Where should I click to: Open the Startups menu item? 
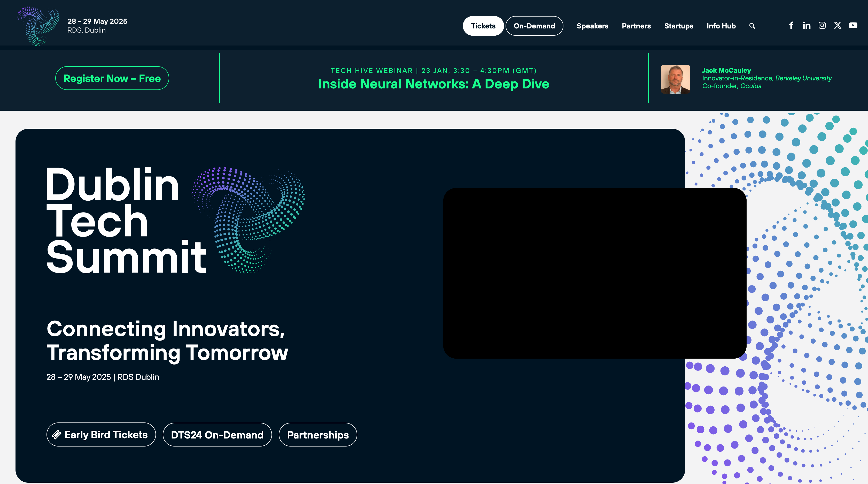[x=678, y=26]
